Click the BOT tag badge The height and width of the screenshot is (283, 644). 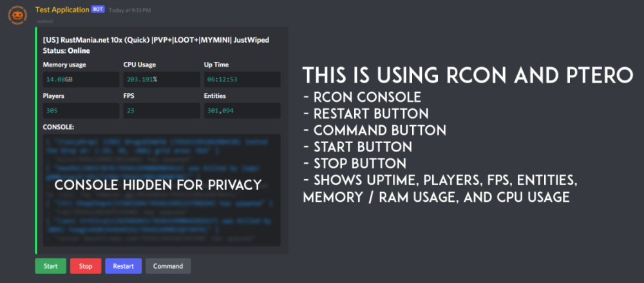(98, 9)
